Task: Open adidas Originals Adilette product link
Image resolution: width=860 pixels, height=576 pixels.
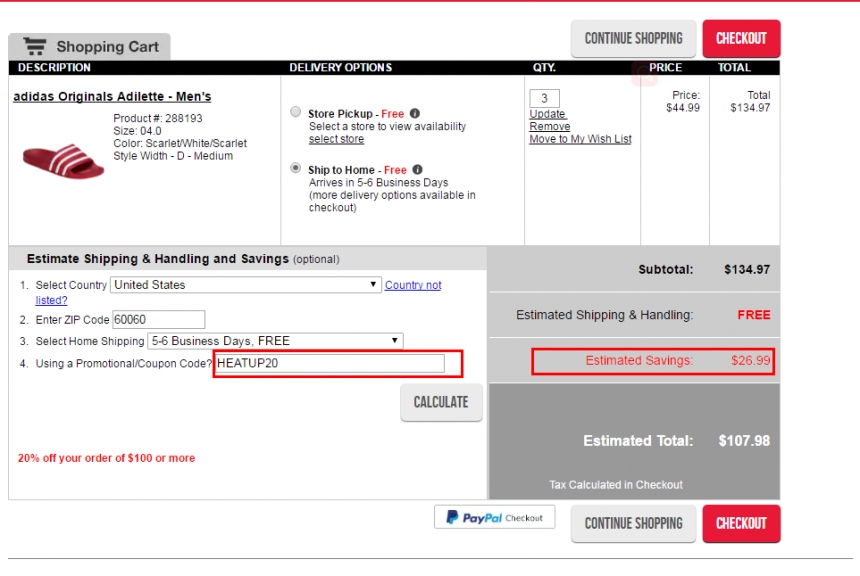Action: tap(112, 97)
